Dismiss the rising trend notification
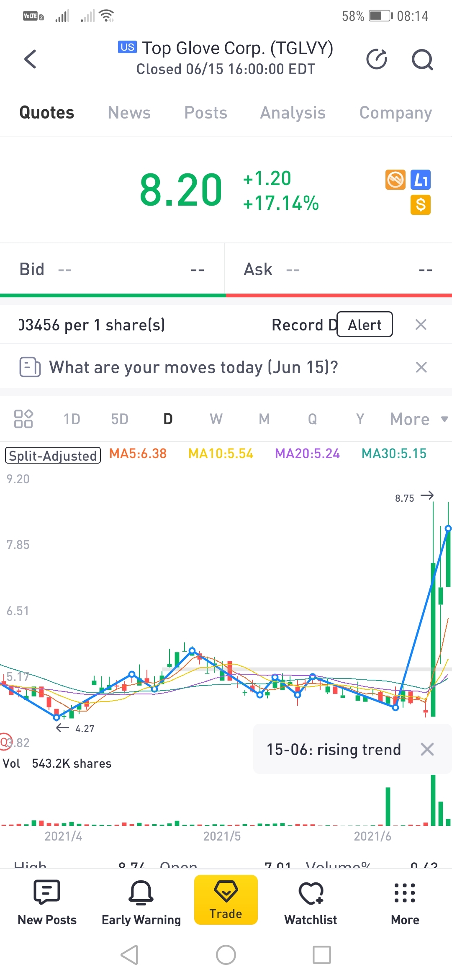The height and width of the screenshot is (980, 452). [427, 749]
